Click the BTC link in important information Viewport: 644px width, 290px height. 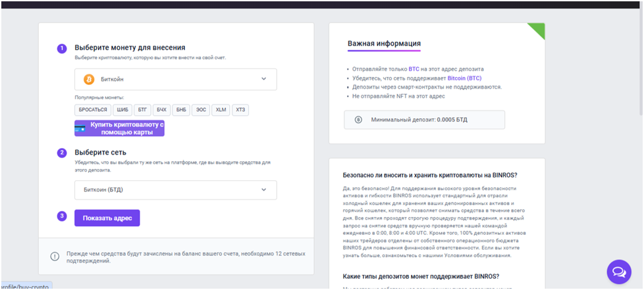(414, 69)
